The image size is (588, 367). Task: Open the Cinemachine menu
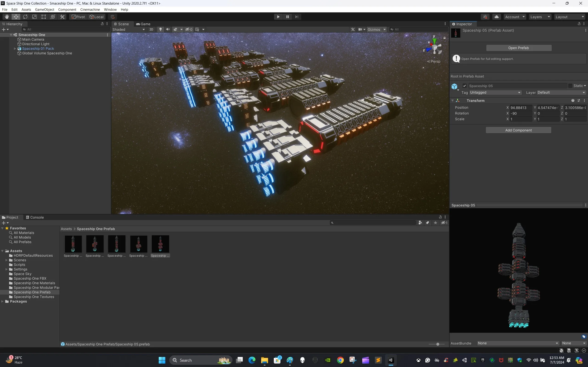click(90, 9)
